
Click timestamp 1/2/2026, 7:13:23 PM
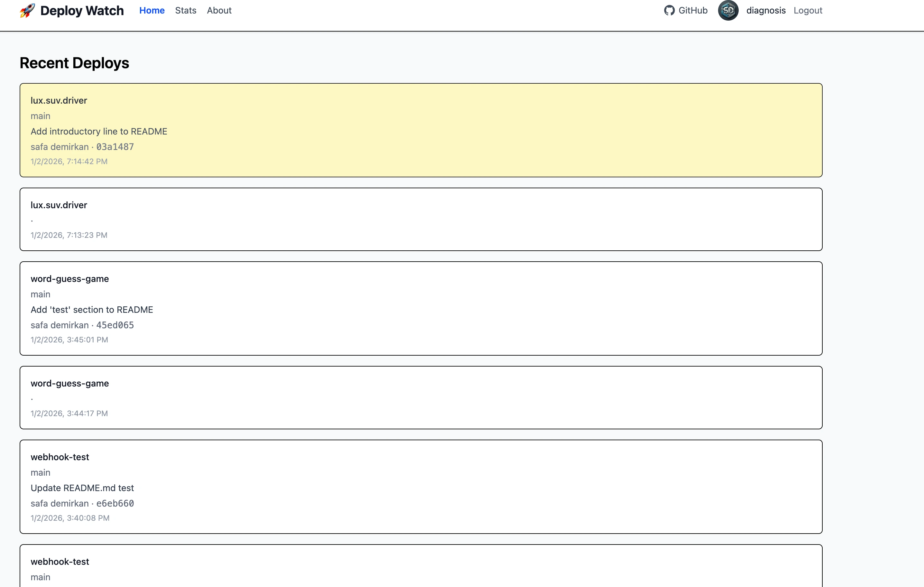(69, 235)
